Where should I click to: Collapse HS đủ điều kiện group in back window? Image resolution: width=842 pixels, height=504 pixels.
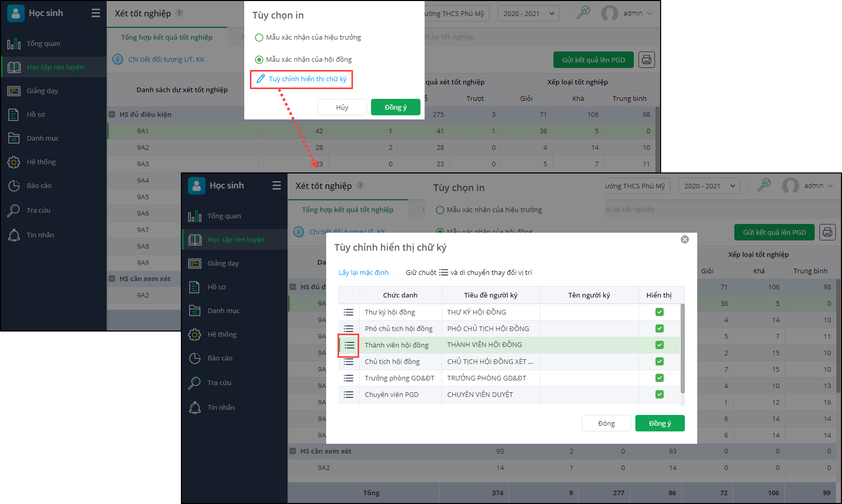pos(112,114)
